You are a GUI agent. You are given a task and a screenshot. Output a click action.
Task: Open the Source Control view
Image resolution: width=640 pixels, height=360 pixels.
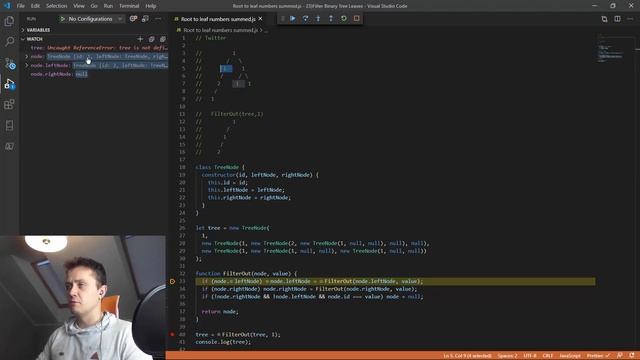point(9,63)
